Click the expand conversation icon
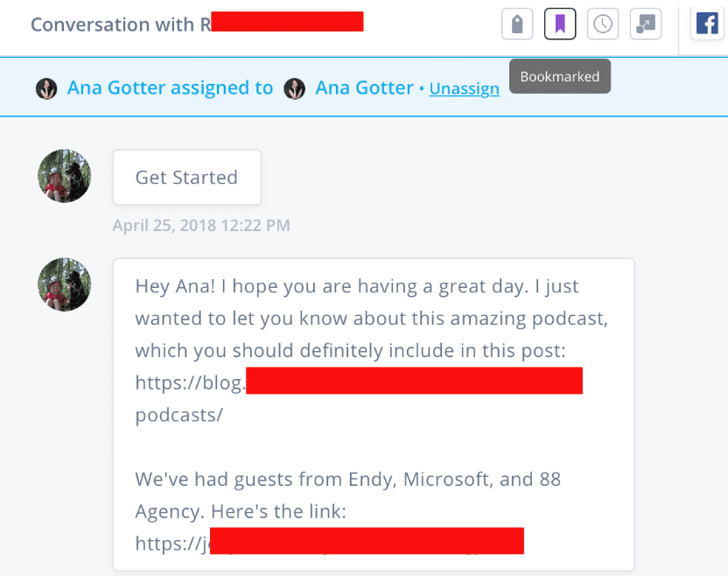 [x=646, y=24]
